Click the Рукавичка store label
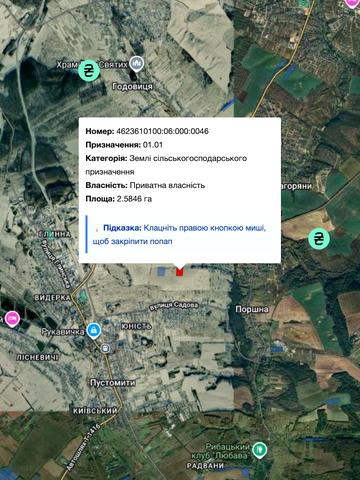The height and width of the screenshot is (480, 360). coord(63,332)
